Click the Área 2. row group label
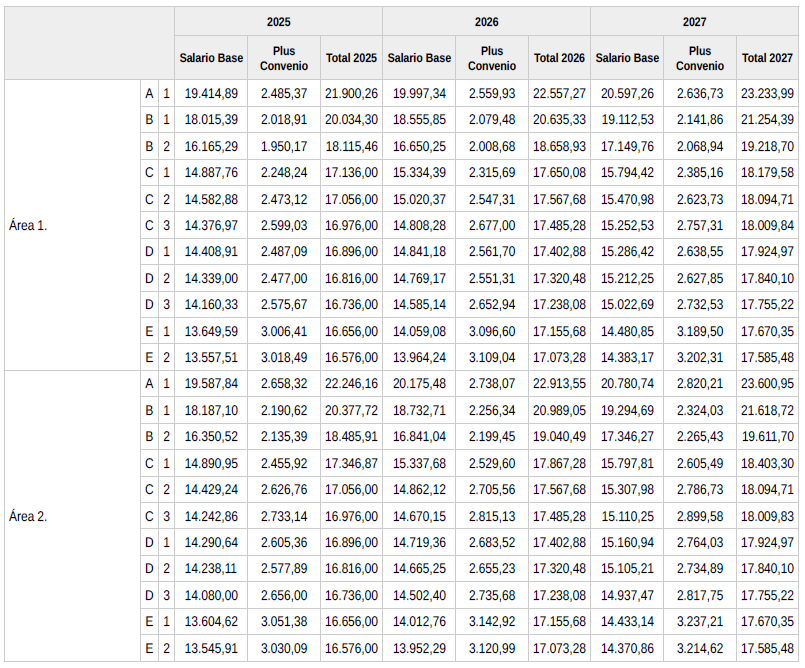 28,516
